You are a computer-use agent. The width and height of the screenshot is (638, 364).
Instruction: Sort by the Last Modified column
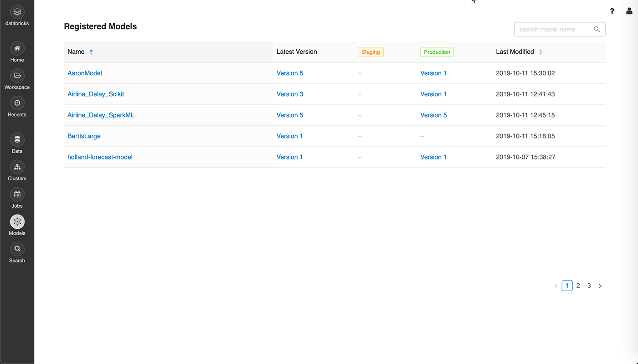tap(540, 52)
